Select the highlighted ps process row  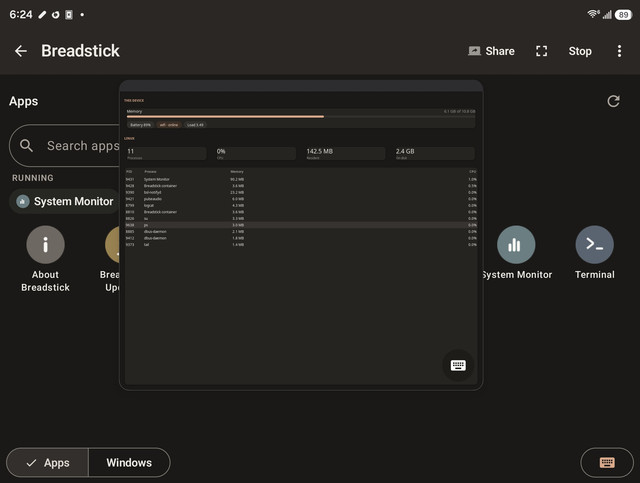[301, 225]
